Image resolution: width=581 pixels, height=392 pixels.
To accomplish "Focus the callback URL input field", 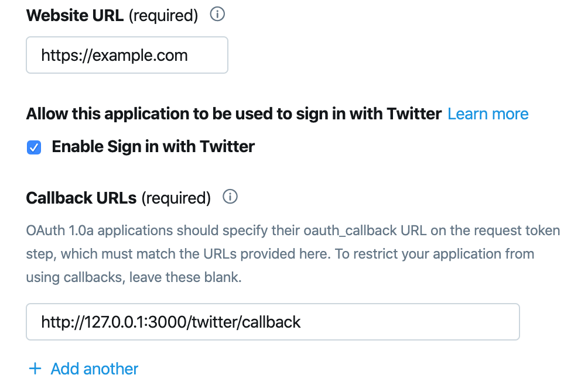I will [x=272, y=322].
